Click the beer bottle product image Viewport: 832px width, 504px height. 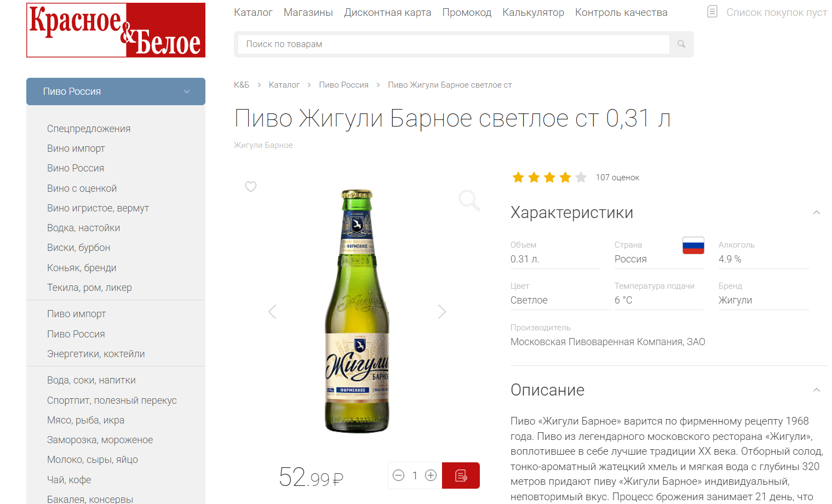click(x=357, y=311)
